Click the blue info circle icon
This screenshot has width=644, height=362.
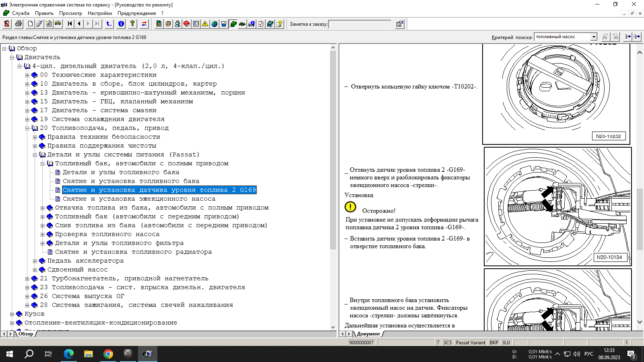tap(121, 24)
